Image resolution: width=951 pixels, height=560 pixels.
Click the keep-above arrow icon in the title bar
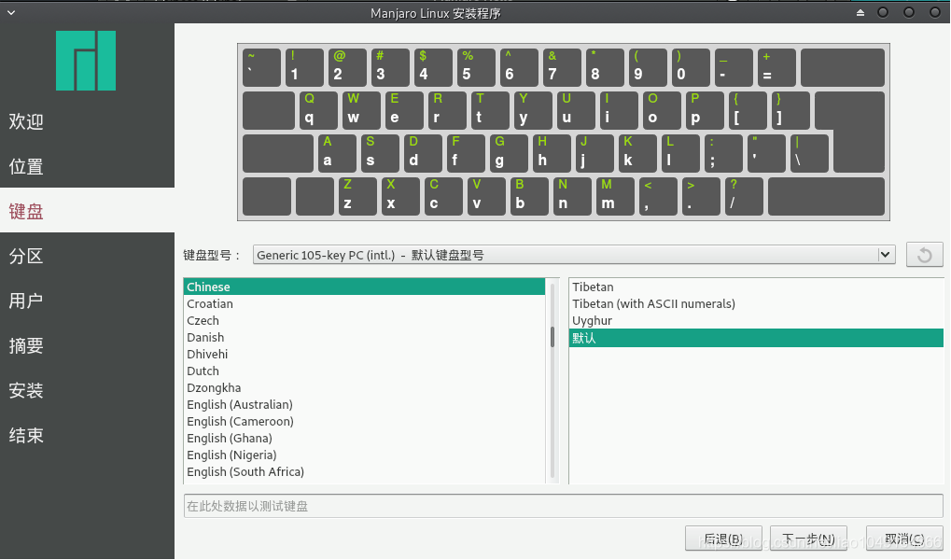click(860, 12)
